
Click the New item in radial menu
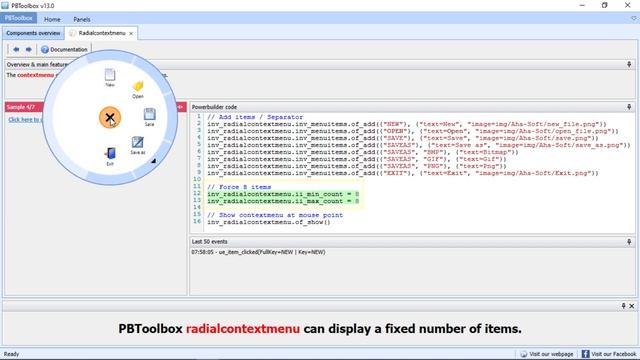110,78
